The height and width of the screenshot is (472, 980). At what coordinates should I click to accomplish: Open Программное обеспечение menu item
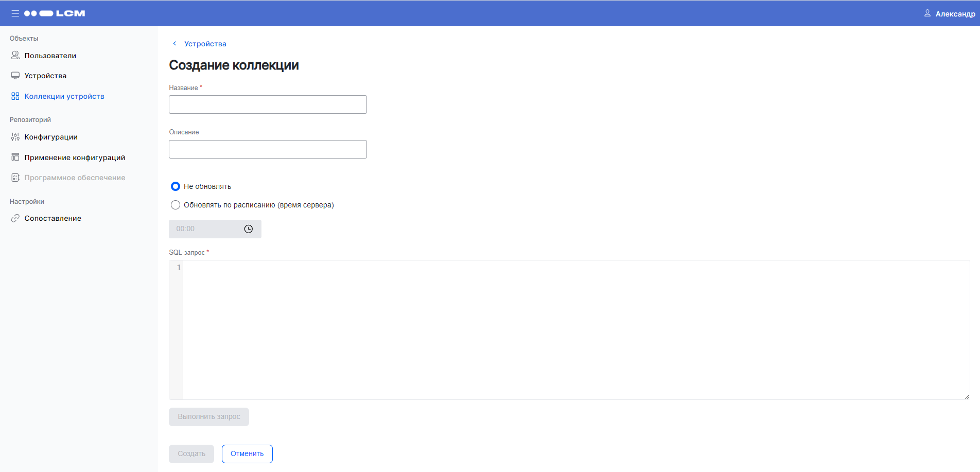pyautogui.click(x=75, y=178)
